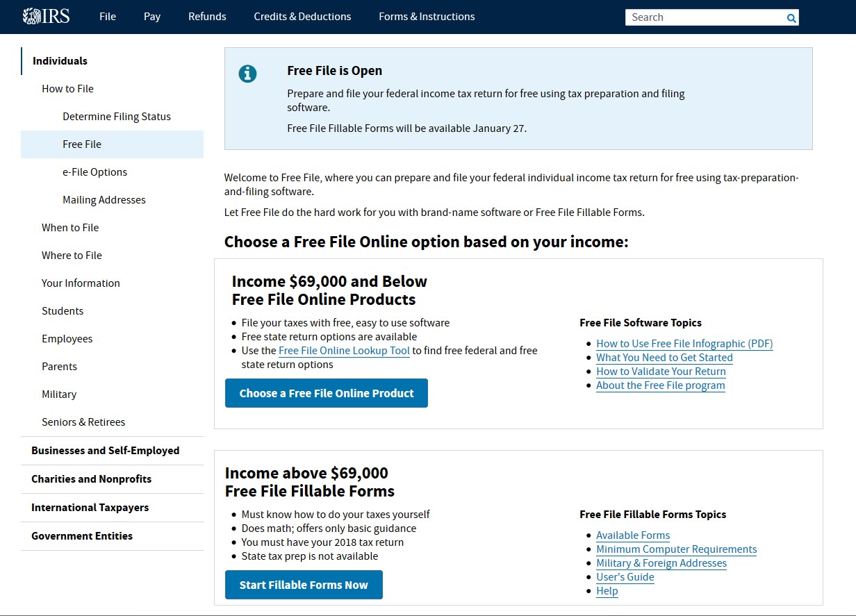
Task: Open Available Forms link
Action: click(x=633, y=535)
